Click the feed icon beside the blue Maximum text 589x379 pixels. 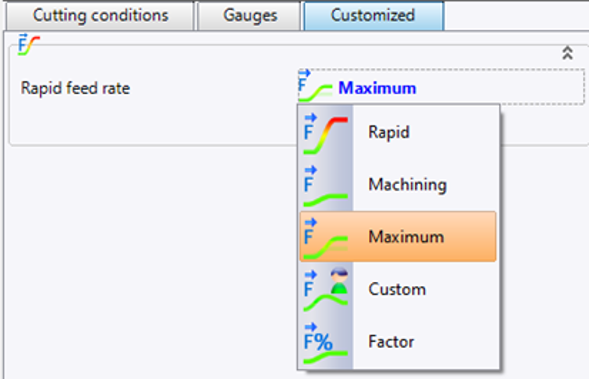[x=315, y=86]
